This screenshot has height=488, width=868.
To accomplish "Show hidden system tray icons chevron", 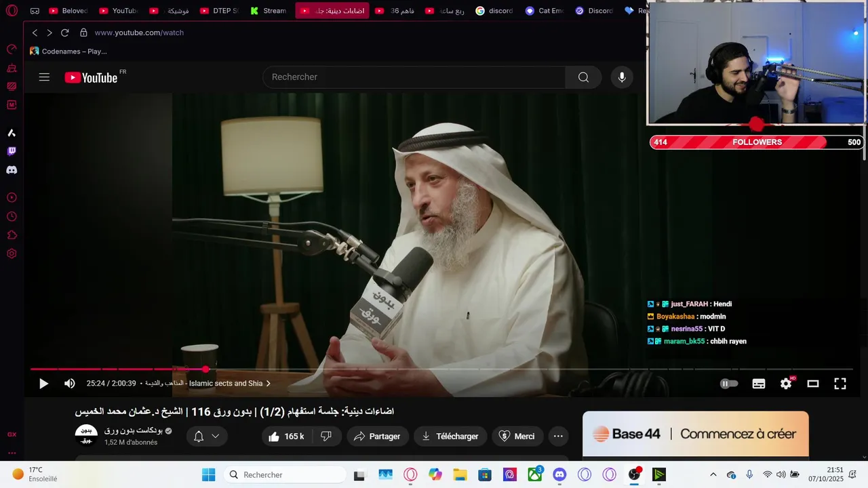I will (x=713, y=474).
